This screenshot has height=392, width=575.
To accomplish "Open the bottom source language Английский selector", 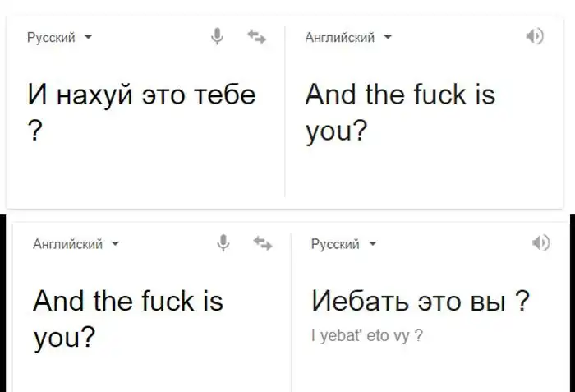I will 67,244.
